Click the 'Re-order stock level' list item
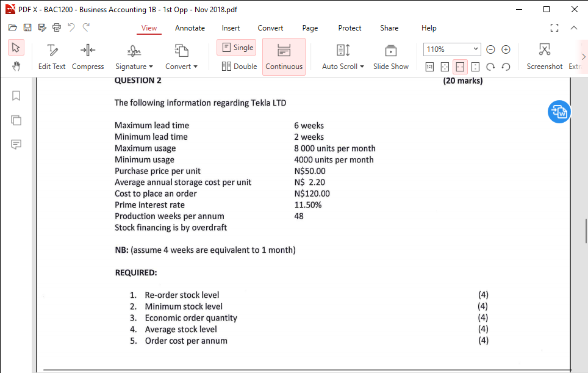Viewport: 588px width, 373px height. coord(182,295)
